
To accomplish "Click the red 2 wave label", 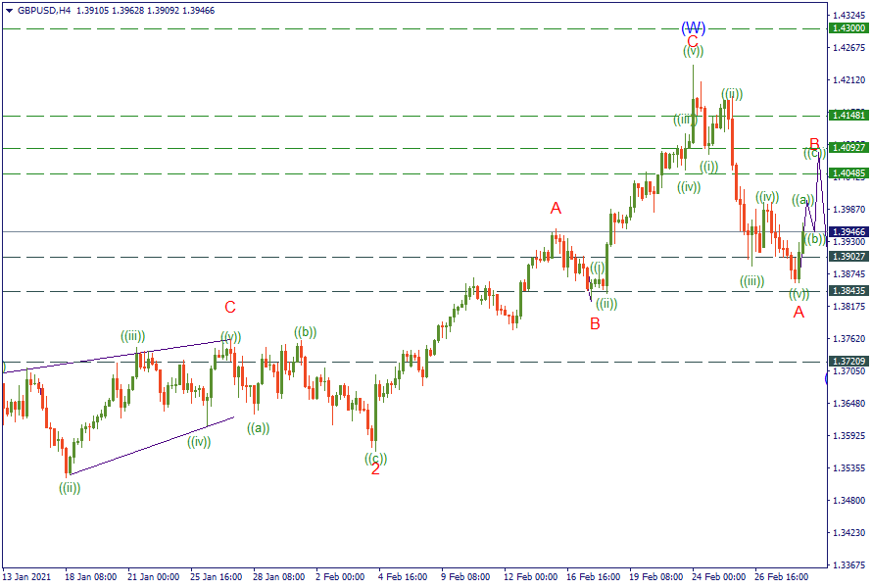I will coord(375,469).
